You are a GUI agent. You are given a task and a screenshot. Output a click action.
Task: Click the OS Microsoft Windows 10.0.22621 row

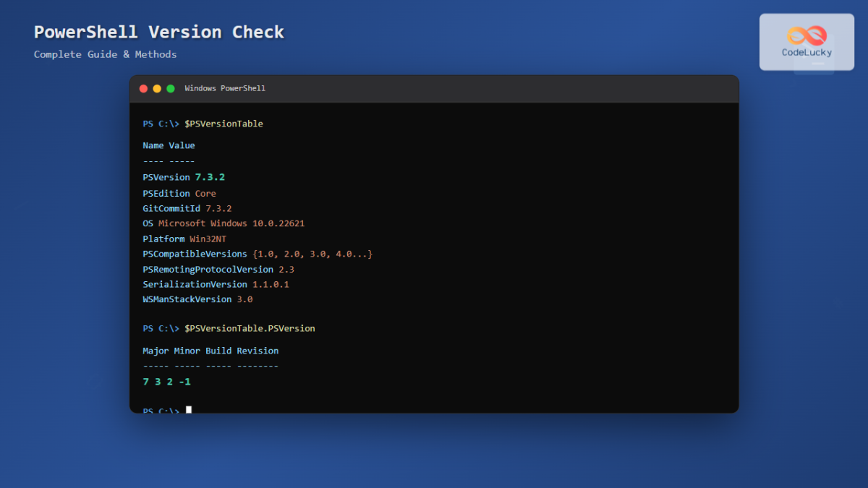point(224,223)
